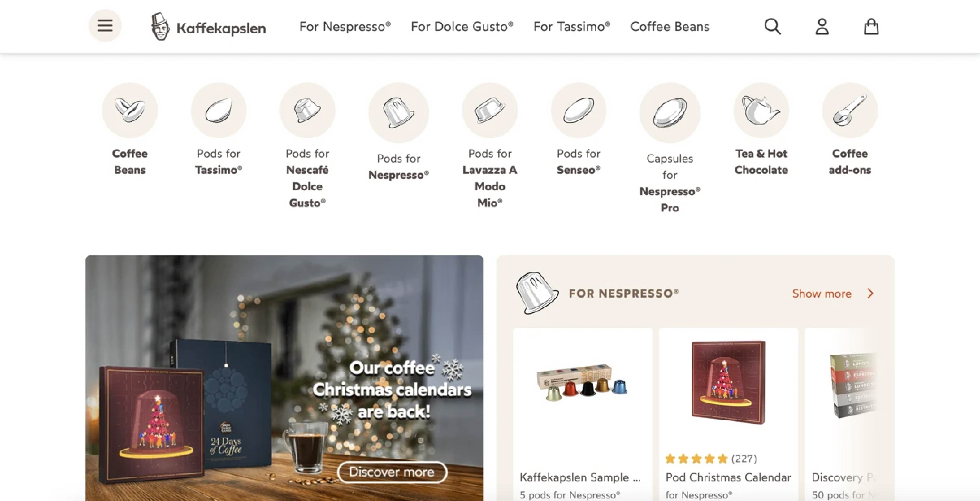Open the Pod Christmas Calendar product thumbnail

coord(728,382)
